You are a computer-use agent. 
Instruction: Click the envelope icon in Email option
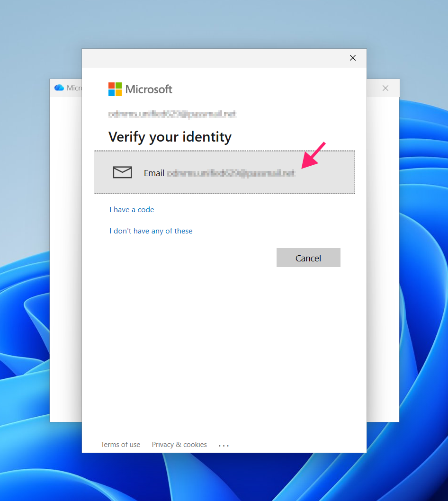[x=122, y=172]
